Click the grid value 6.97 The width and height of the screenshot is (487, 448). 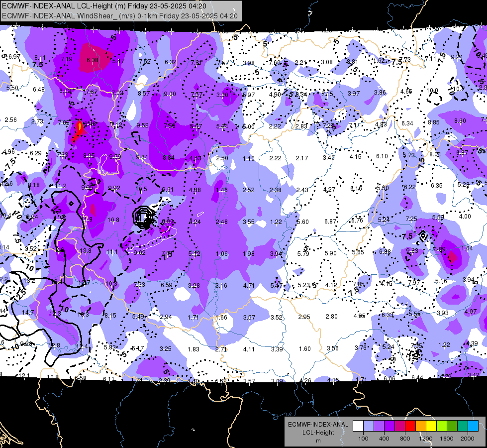14,57
